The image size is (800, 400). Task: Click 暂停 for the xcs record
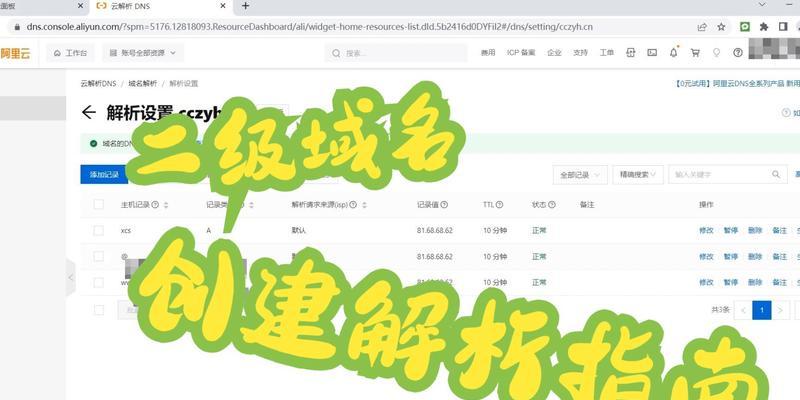point(731,231)
